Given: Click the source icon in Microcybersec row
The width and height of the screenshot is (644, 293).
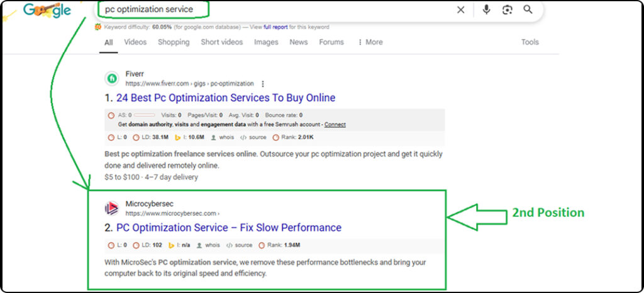Looking at the screenshot, I should (229, 245).
